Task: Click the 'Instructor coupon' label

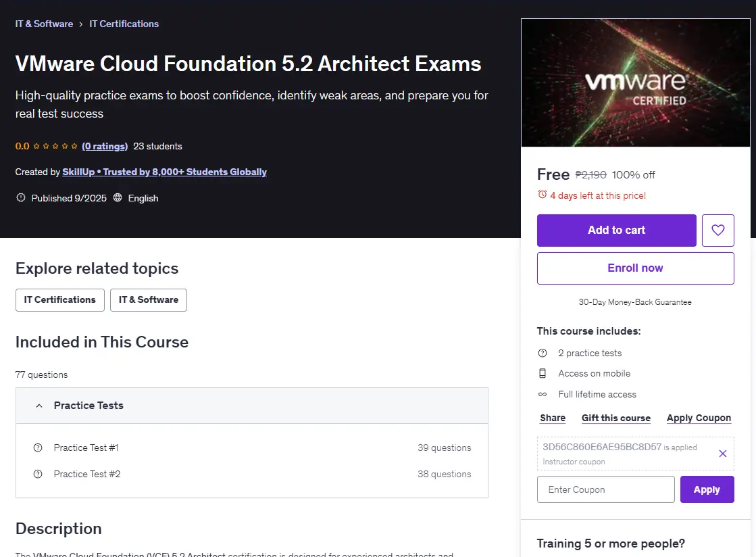Action: (574, 462)
